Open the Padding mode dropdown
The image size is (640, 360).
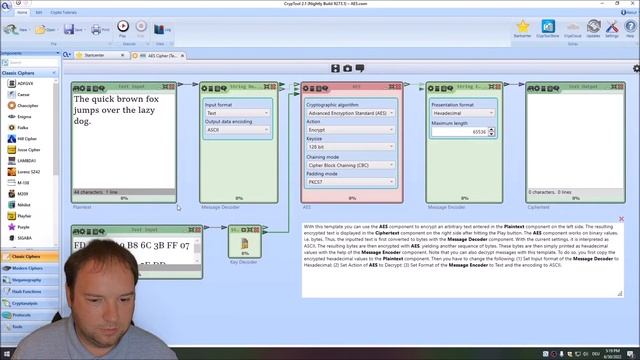pyautogui.click(x=350, y=182)
